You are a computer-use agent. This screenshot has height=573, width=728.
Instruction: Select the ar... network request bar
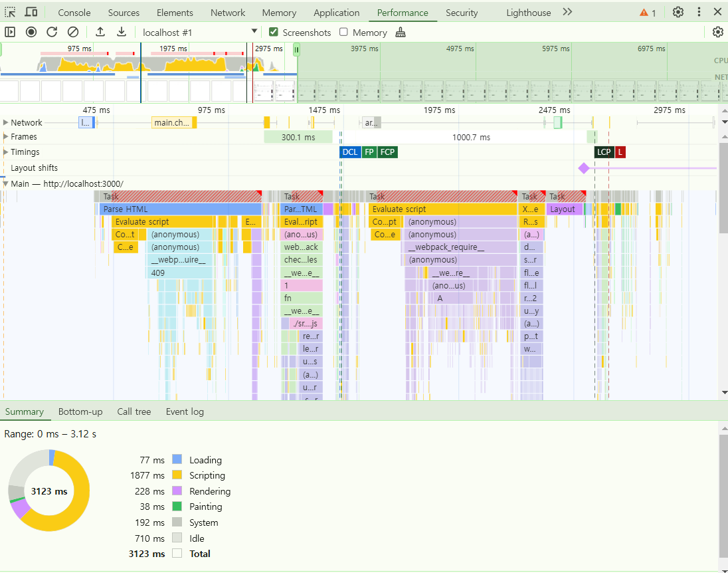[371, 123]
